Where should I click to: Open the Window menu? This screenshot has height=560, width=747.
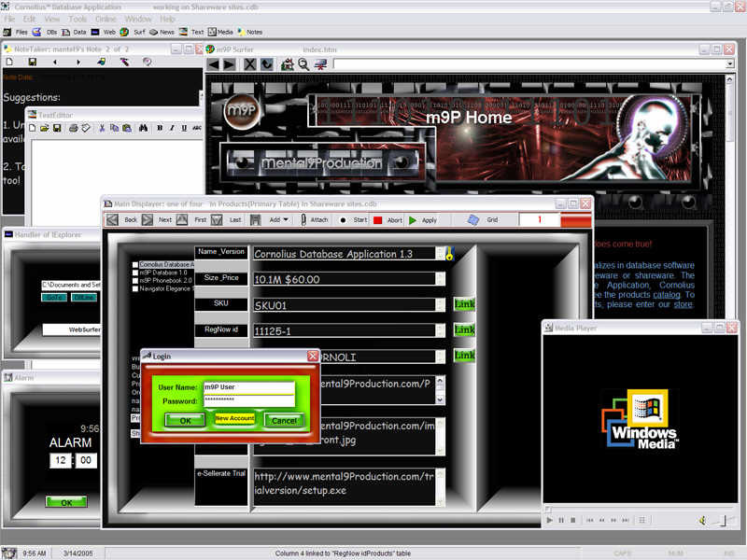[x=138, y=19]
